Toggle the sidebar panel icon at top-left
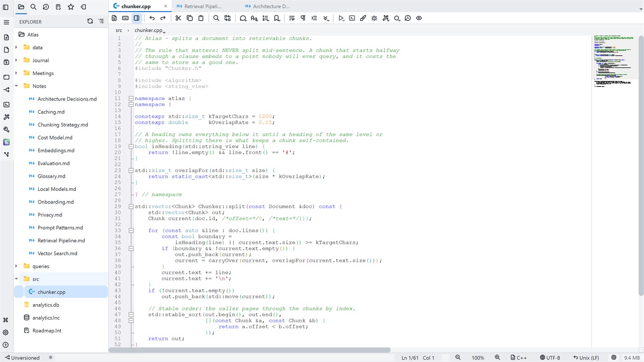Image resolution: width=644 pixels, height=362 pixels. tap(6, 7)
